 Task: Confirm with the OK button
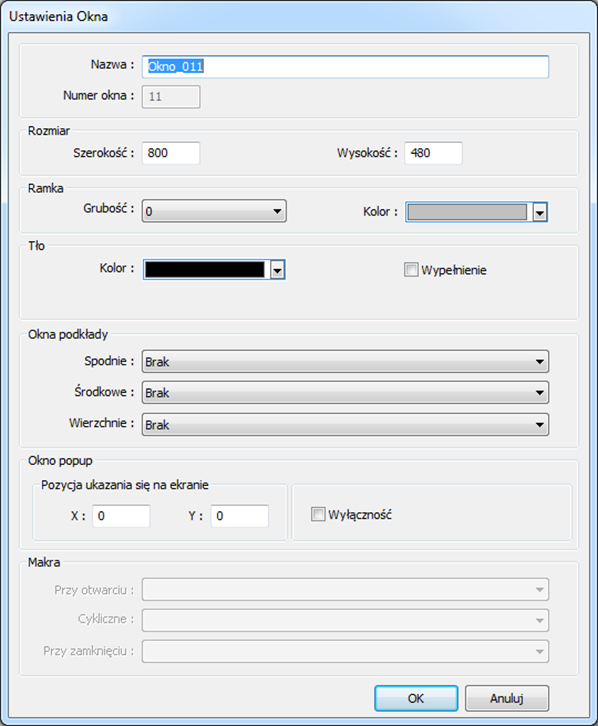click(416, 698)
